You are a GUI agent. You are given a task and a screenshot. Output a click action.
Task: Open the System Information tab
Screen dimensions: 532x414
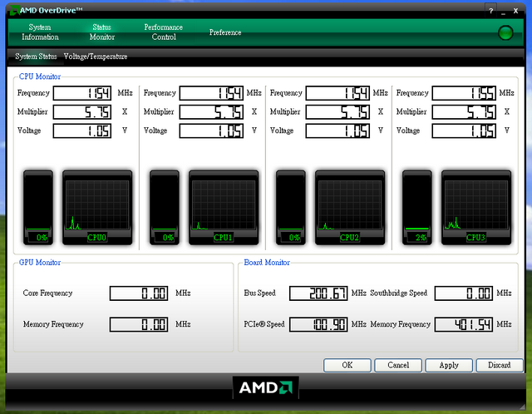click(40, 32)
